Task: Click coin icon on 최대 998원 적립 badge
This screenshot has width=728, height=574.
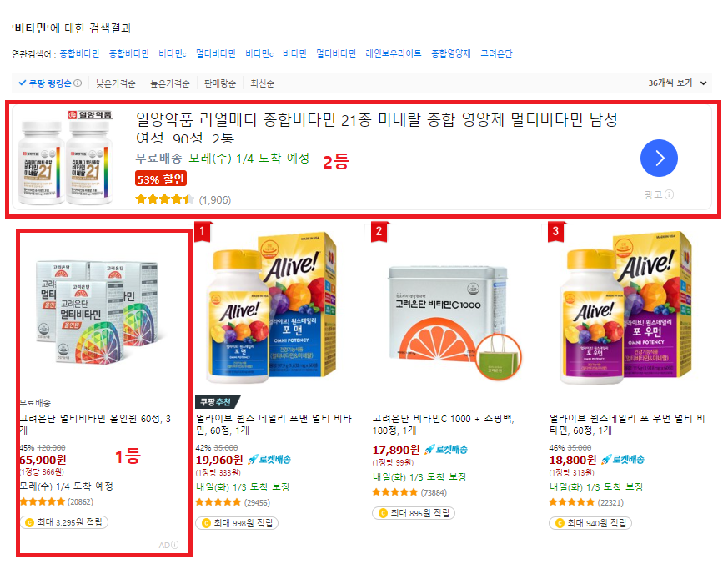Action: (x=206, y=523)
